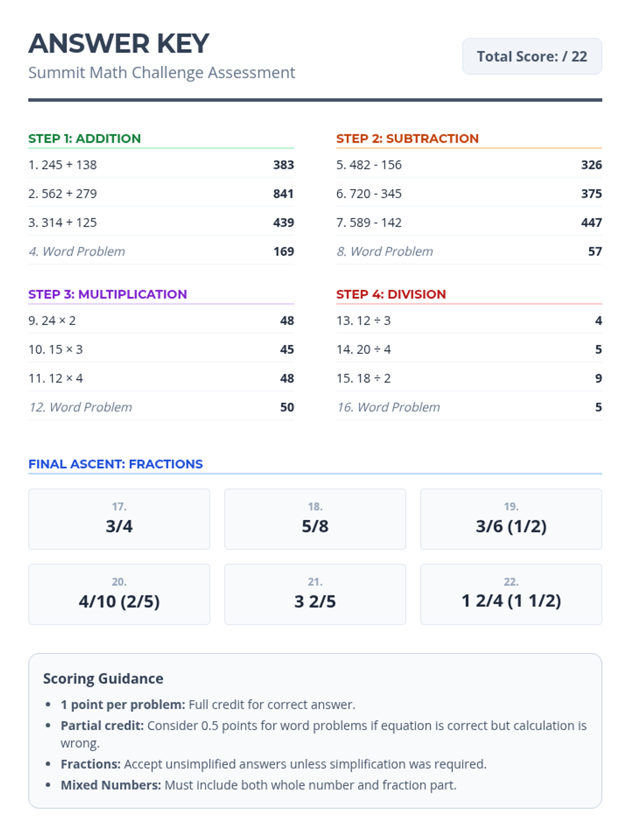This screenshot has width=630, height=840.
Task: Click the Step 1: Addition heading
Action: pos(85,139)
